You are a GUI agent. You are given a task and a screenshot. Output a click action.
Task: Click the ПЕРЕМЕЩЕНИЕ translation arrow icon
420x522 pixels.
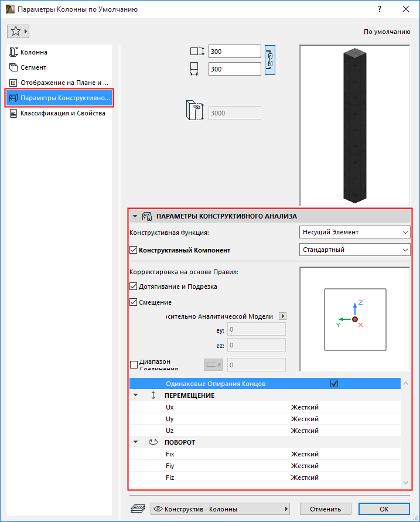pyautogui.click(x=153, y=395)
